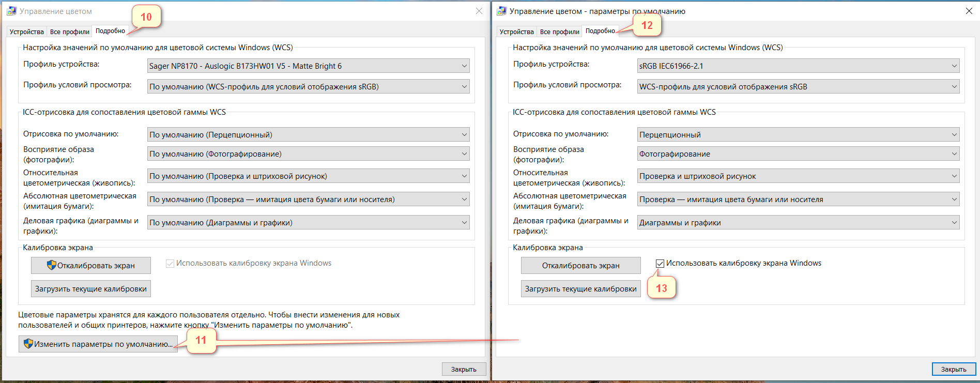This screenshot has width=980, height=383.
Task: Expand the По умолчанию (Фотографирование) dropdown
Action: (308, 154)
